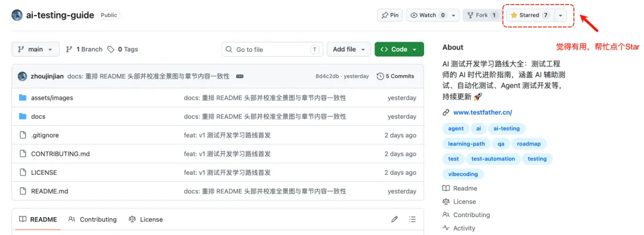Pin this repository with the Pin button

[390, 15]
